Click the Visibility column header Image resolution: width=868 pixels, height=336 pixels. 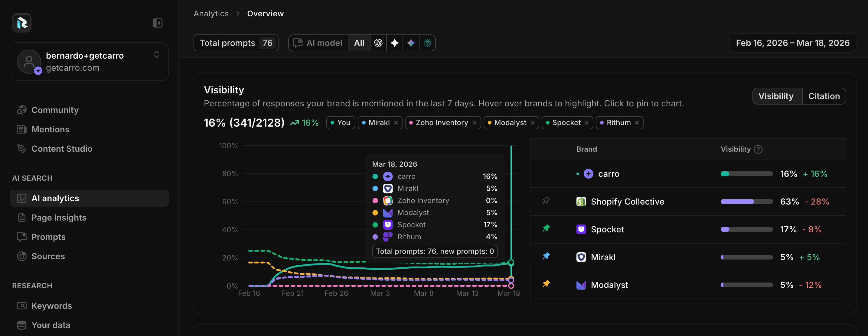coord(736,149)
